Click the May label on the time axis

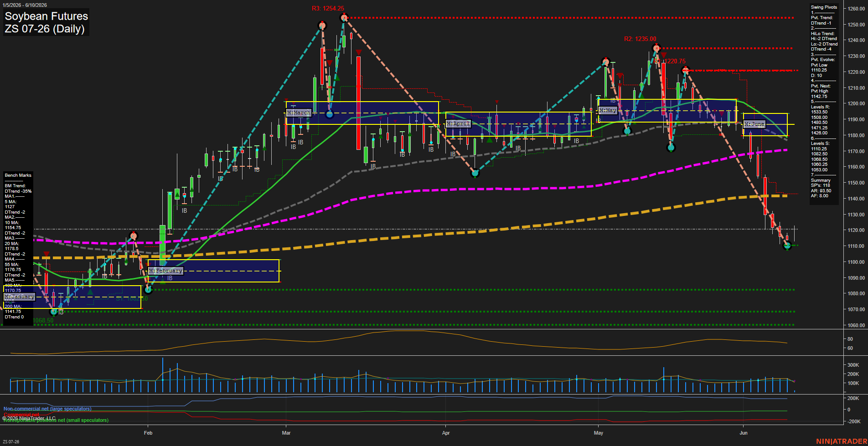(x=599, y=433)
